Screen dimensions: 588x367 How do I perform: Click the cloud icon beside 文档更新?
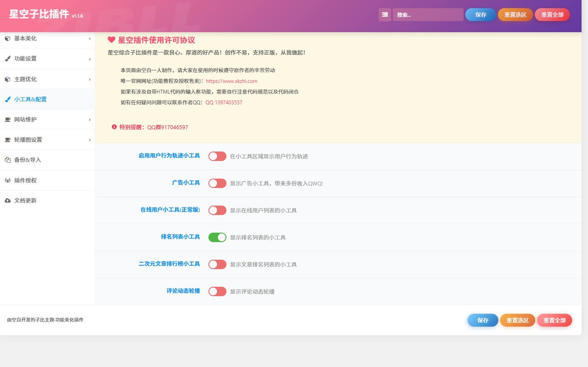click(x=7, y=200)
